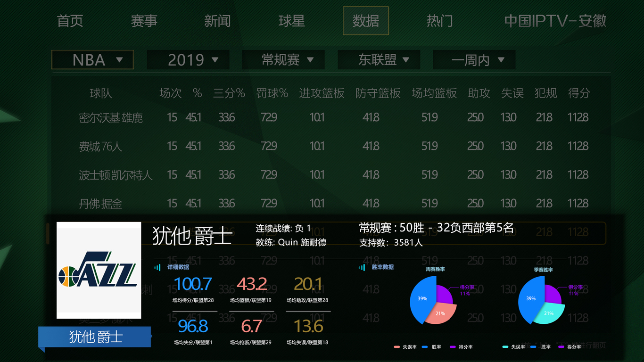Expand the NBA league dropdown
This screenshot has height=362, width=644.
(92, 60)
